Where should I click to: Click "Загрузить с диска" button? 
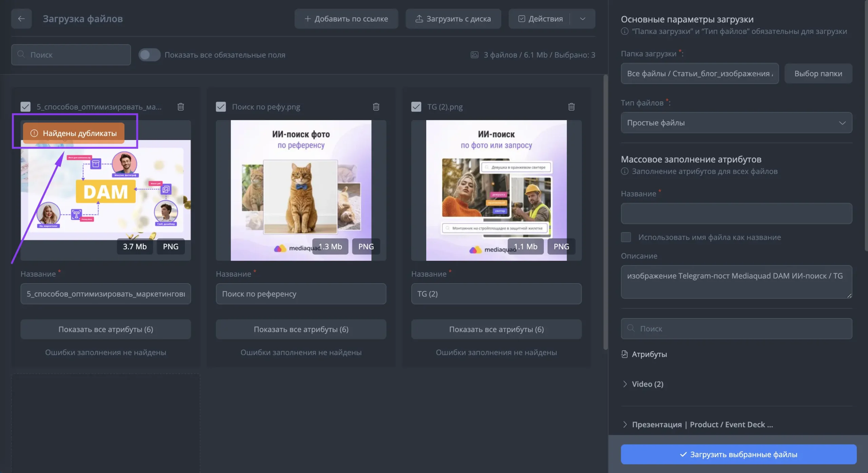pyautogui.click(x=453, y=19)
